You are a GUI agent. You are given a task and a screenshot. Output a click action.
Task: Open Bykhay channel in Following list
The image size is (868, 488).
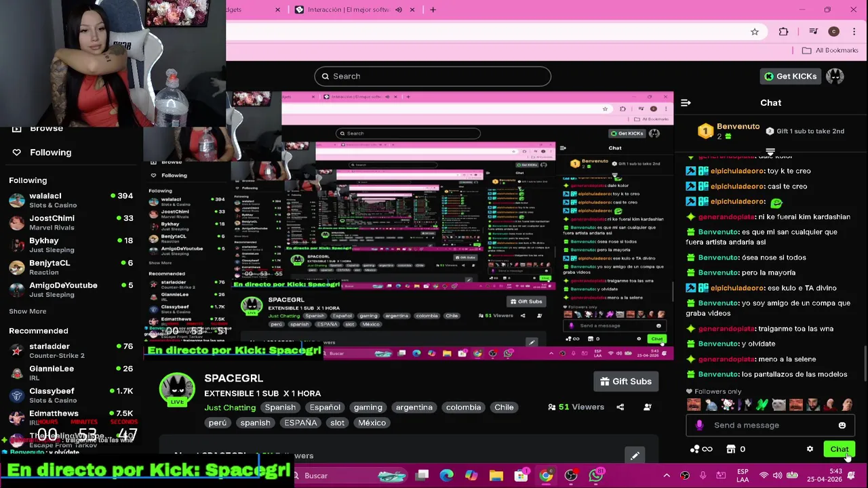tap(71, 245)
